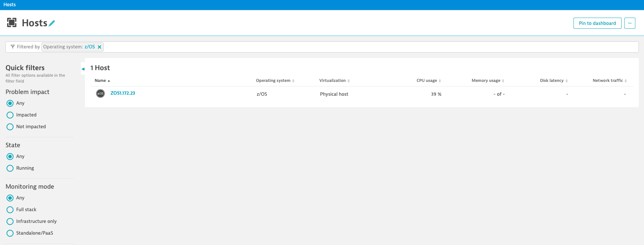Open the ZOS1.172.23 host link
This screenshot has width=644, height=245.
(x=123, y=93)
